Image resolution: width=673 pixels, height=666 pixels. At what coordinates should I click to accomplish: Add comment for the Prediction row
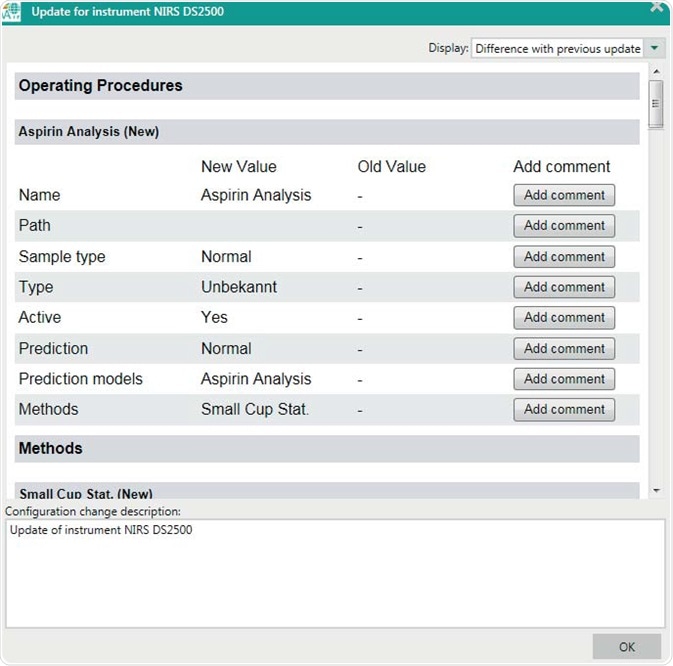[x=564, y=349]
